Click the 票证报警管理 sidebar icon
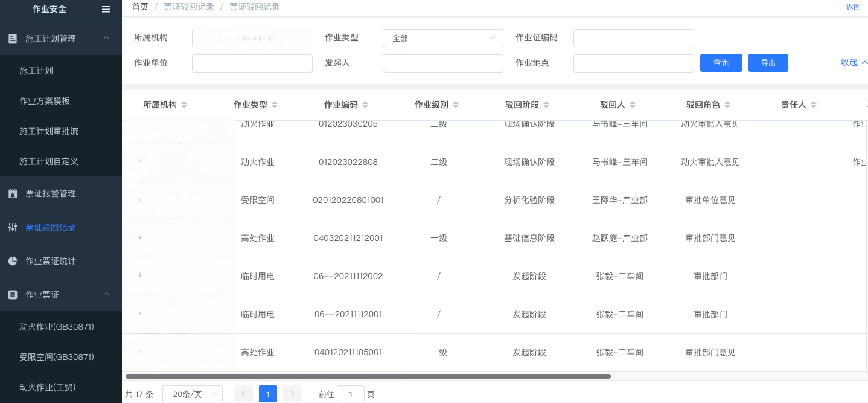Screen dimensions: 868x403 [x=13, y=193]
